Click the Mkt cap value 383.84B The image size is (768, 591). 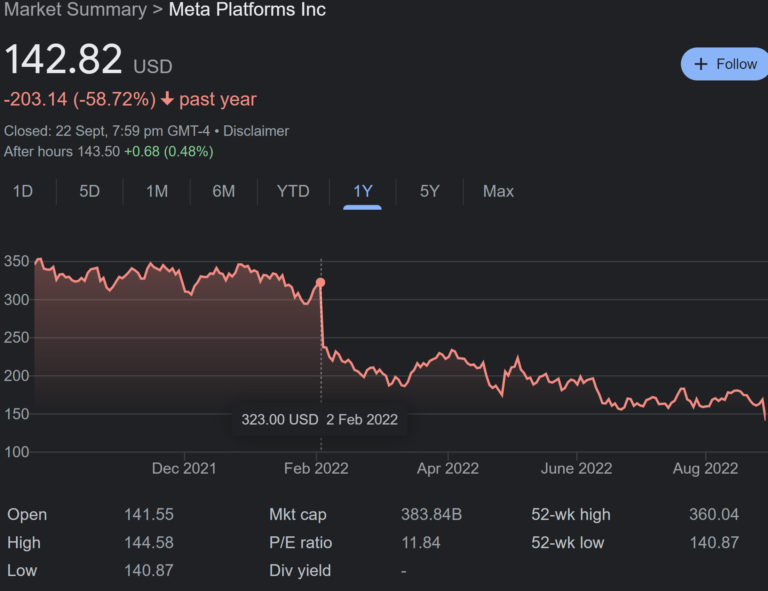431,515
